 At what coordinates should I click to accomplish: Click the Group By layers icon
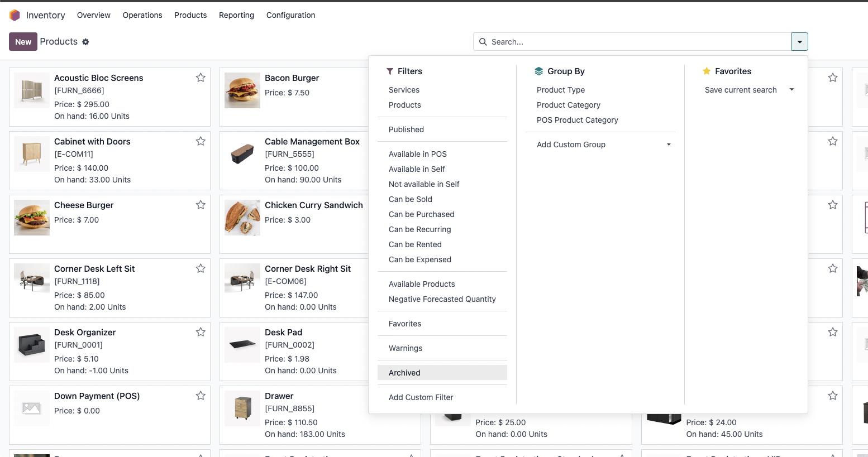(x=539, y=71)
